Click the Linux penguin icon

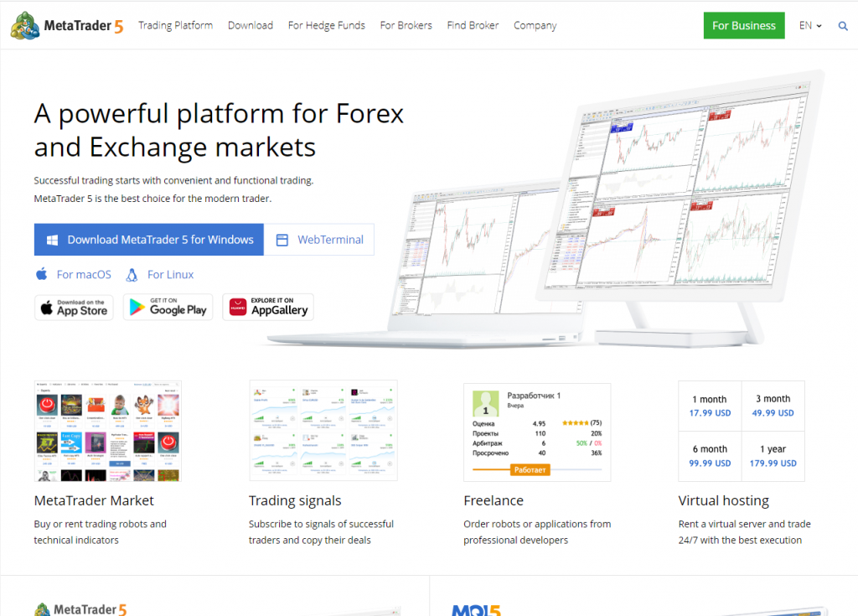point(132,274)
